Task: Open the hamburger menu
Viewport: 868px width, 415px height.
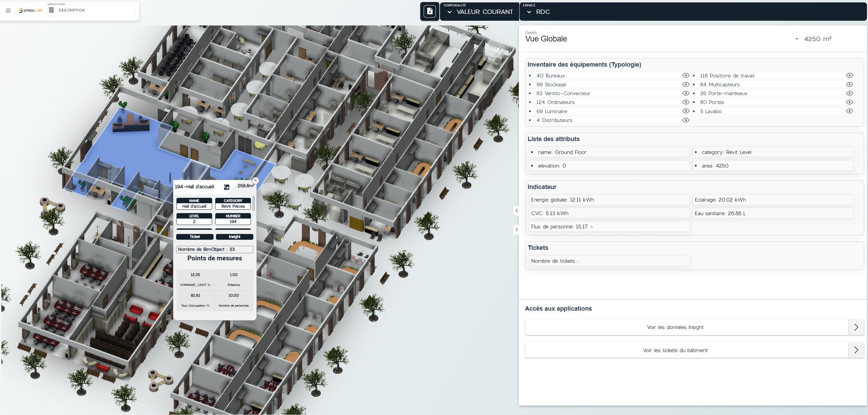Action: pyautogui.click(x=8, y=11)
